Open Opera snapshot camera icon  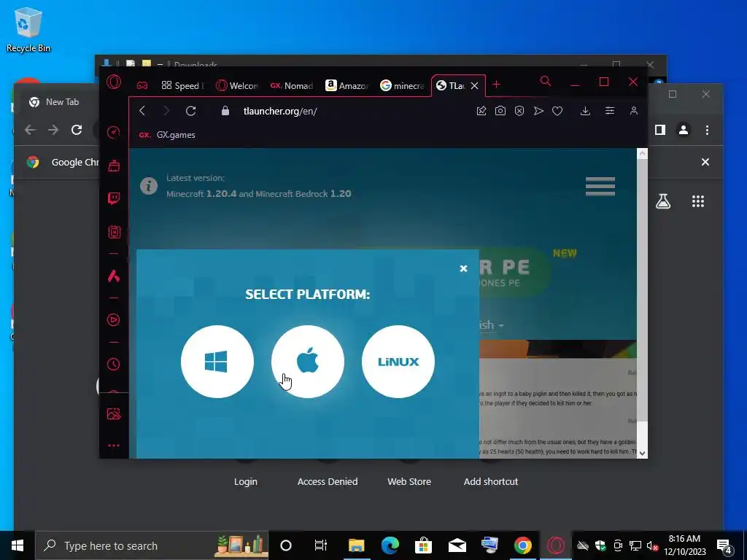click(x=500, y=111)
